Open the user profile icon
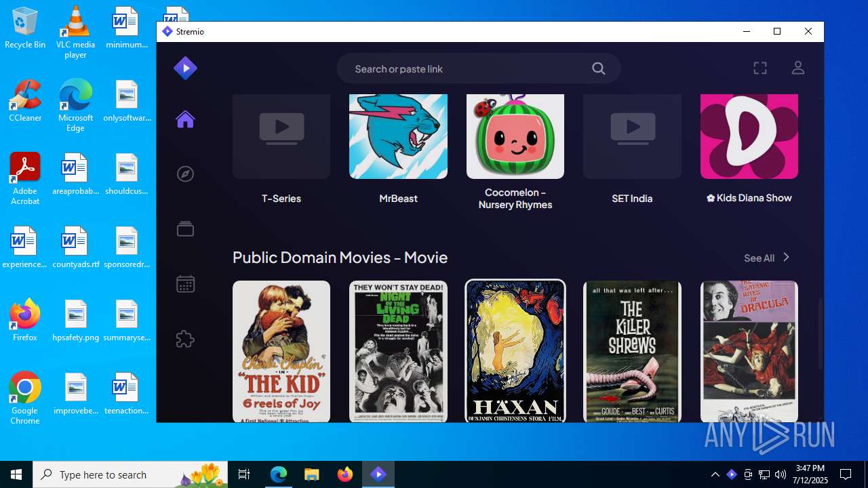Image resolution: width=868 pixels, height=488 pixels. coord(798,68)
